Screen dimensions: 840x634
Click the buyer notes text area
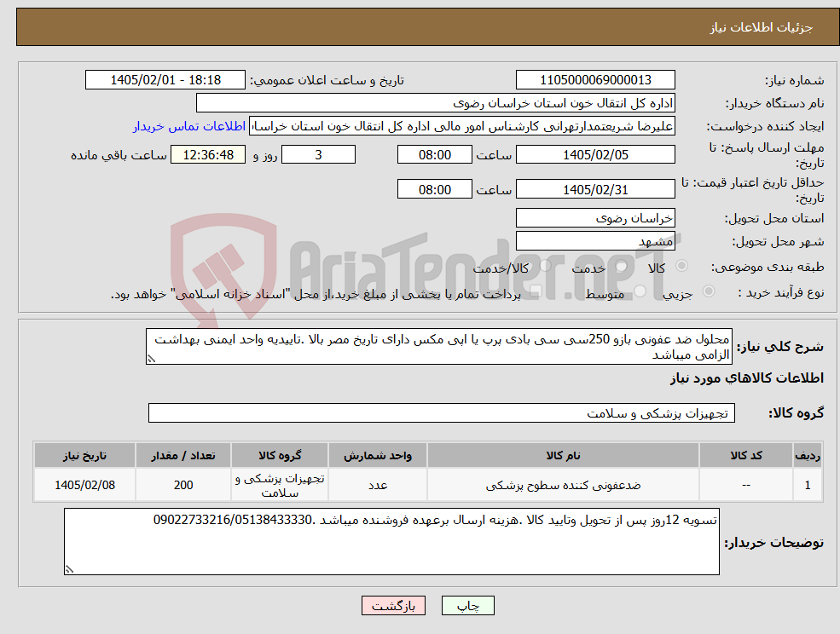391,541
